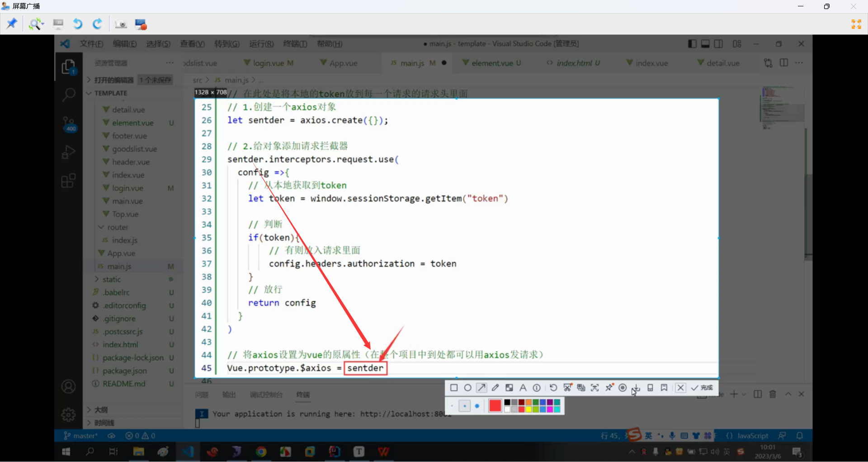This screenshot has width=868, height=462.
Task: Open the zoom magnifier dropdown arrow
Action: (x=43, y=24)
